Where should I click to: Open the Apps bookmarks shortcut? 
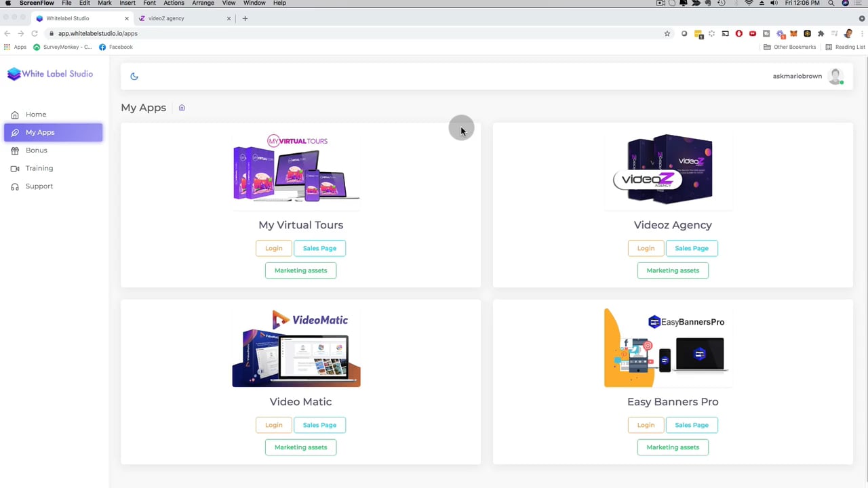tap(15, 47)
